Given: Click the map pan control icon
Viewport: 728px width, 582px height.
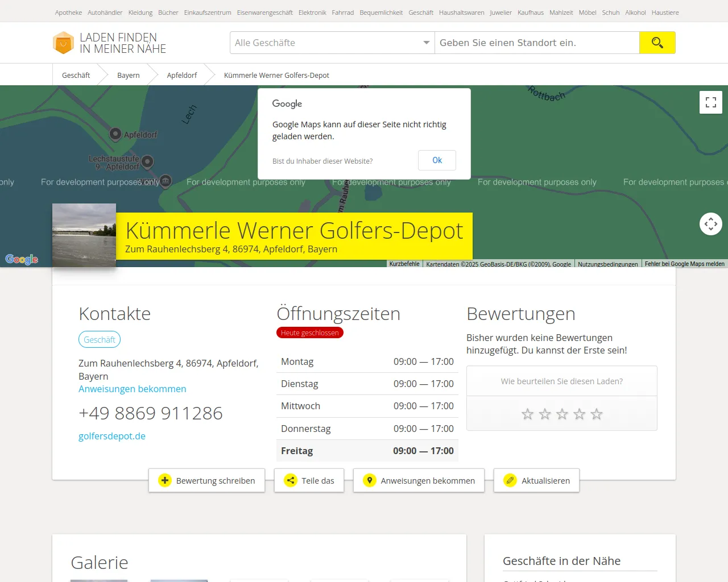Looking at the screenshot, I should (x=710, y=224).
